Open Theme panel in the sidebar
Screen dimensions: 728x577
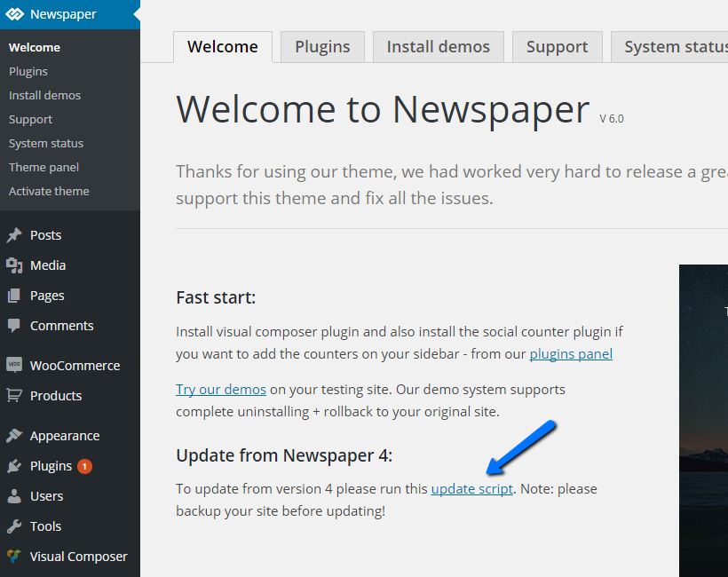coord(44,167)
